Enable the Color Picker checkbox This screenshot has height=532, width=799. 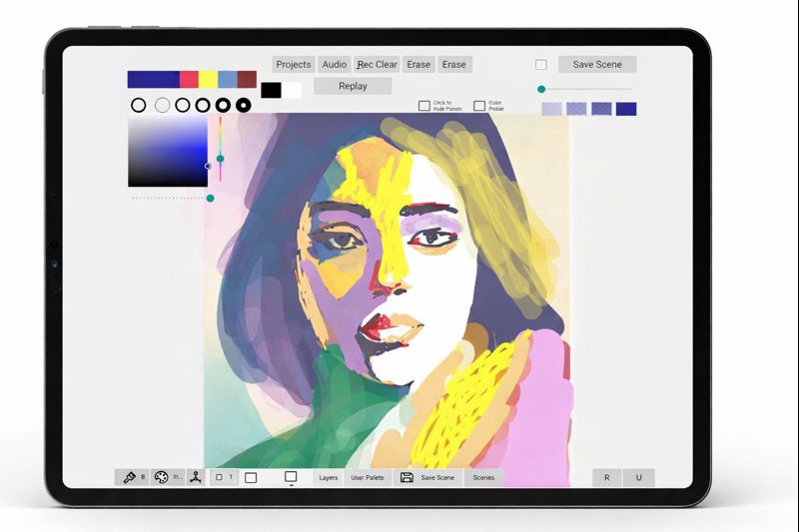click(479, 105)
